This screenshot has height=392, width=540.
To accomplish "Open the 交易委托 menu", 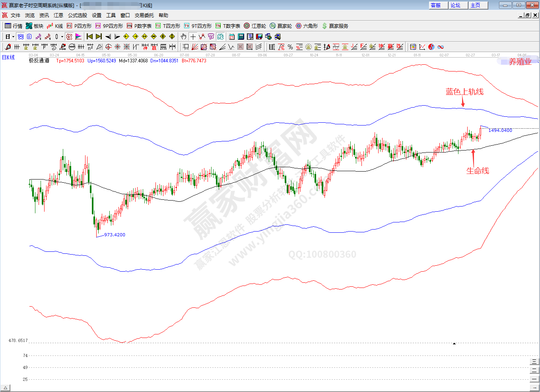I will pyautogui.click(x=144, y=15).
